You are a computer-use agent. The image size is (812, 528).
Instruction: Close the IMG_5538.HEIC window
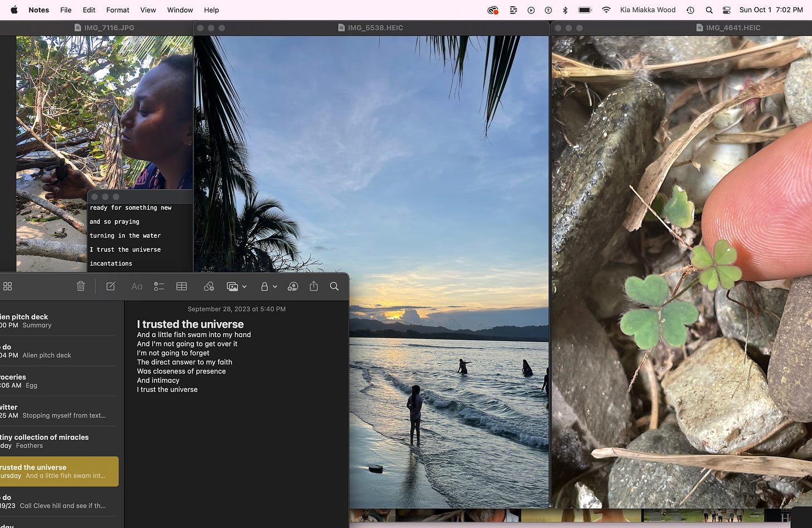(200, 28)
